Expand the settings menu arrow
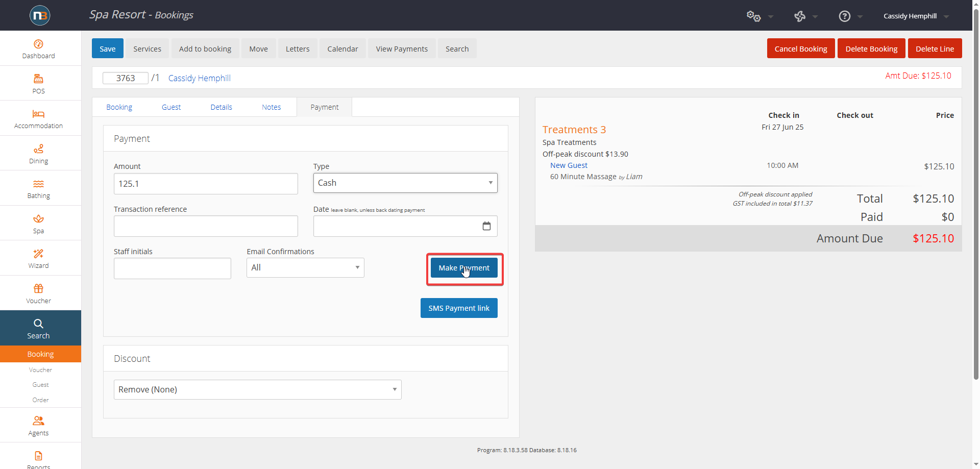 point(771,17)
